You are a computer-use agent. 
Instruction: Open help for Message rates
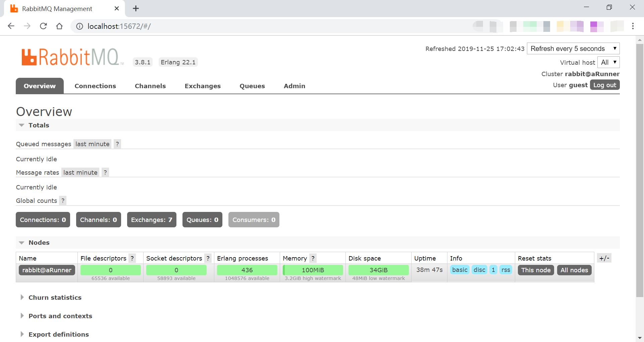[x=105, y=173]
